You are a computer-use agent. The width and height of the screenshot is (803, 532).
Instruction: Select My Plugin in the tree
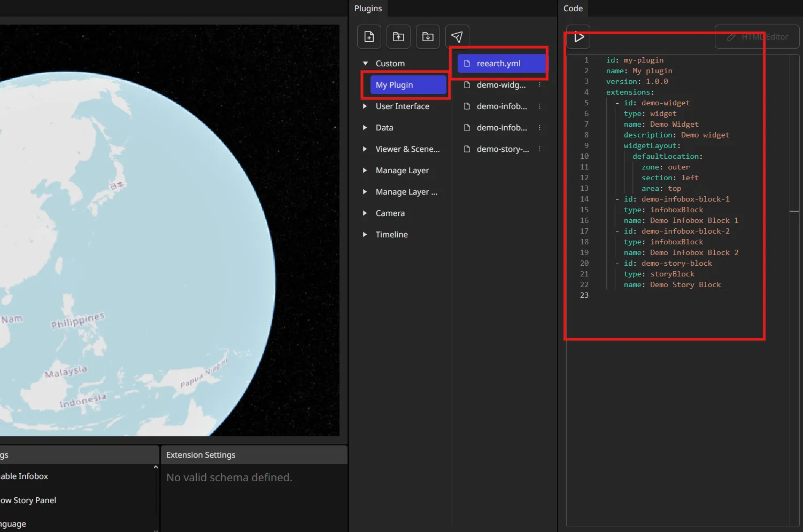(x=408, y=85)
